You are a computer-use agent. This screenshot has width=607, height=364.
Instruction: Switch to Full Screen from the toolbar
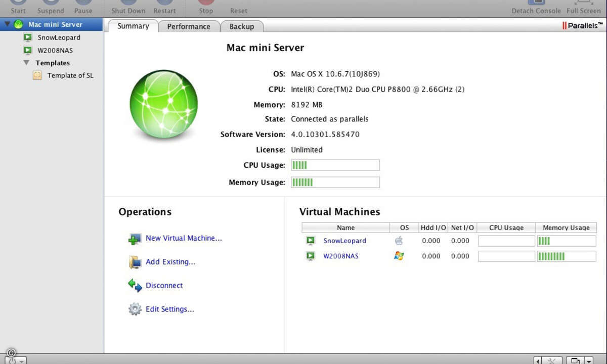(x=584, y=7)
